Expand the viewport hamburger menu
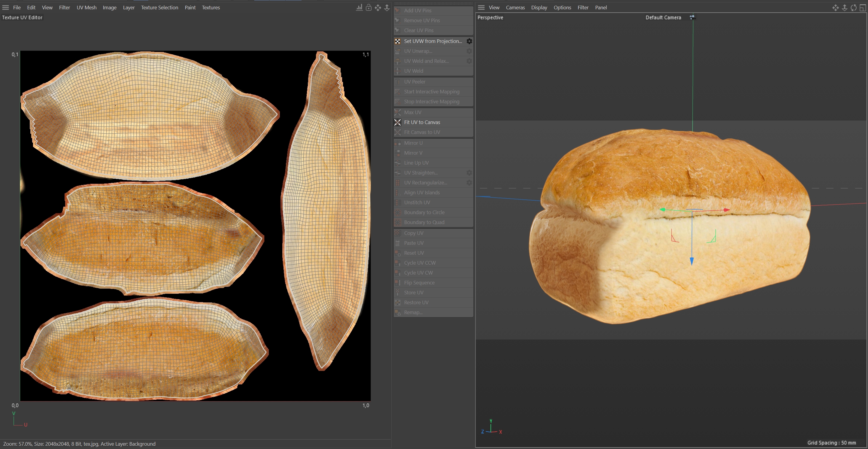The height and width of the screenshot is (449, 868). 481,8
